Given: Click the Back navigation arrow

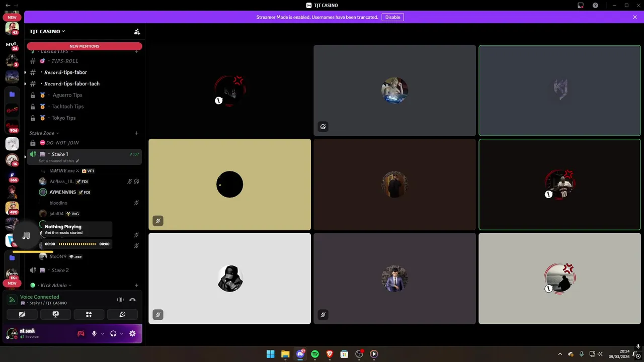Looking at the screenshot, I should pos(8,5).
